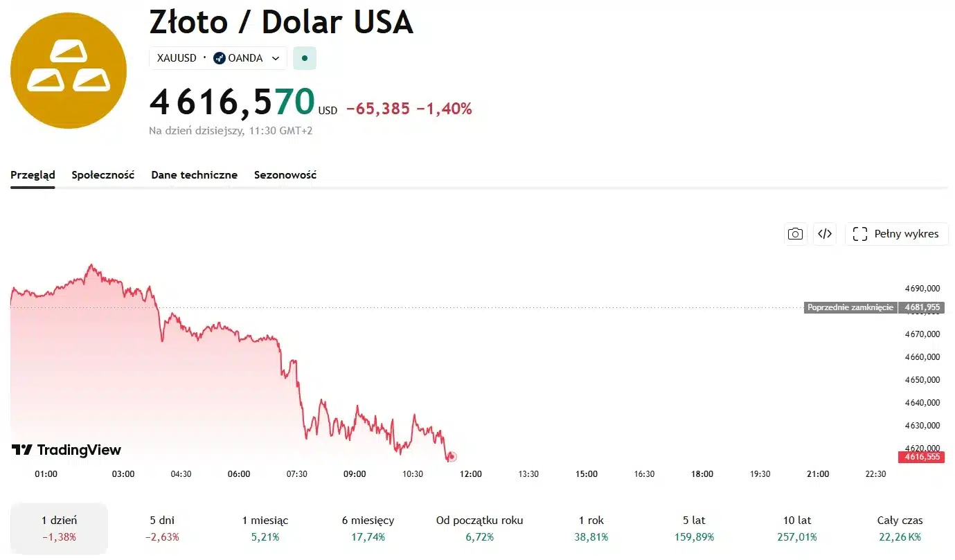
Task: Choose the 5 dni time range
Action: [x=163, y=528]
